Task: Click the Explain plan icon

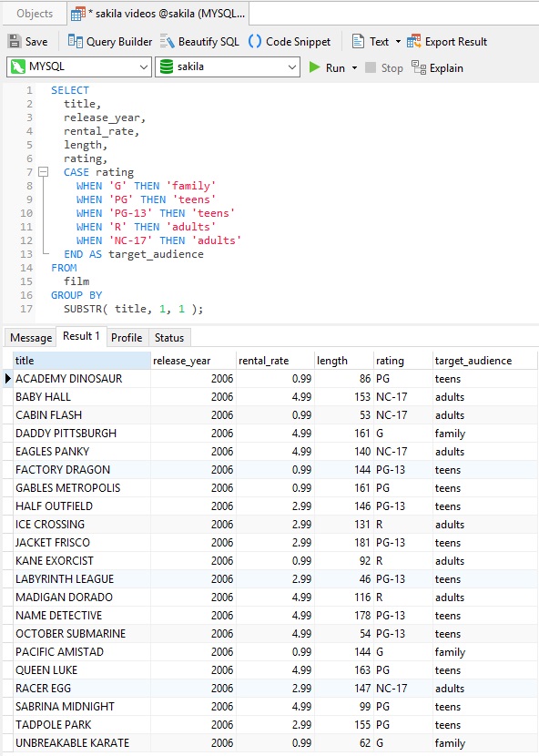Action: point(419,67)
